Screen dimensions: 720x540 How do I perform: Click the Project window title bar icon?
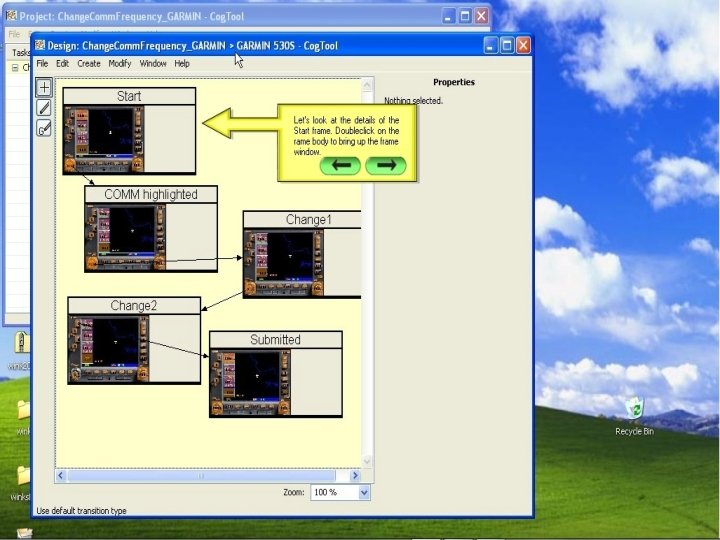coord(11,16)
